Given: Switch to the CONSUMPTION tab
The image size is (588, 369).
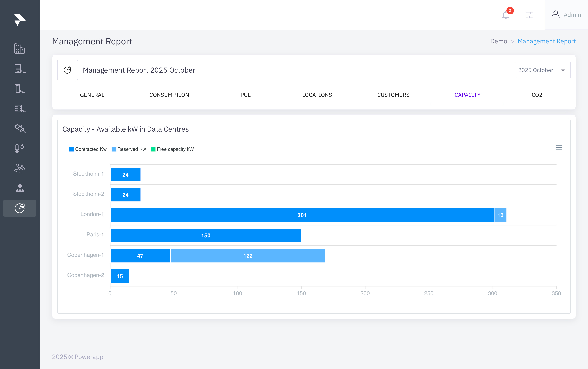Looking at the screenshot, I should [x=169, y=95].
